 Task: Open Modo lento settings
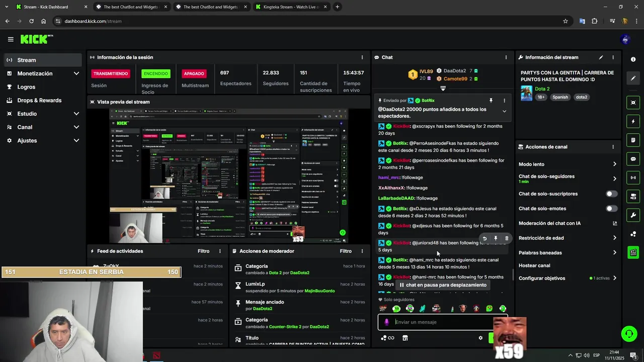(x=568, y=164)
